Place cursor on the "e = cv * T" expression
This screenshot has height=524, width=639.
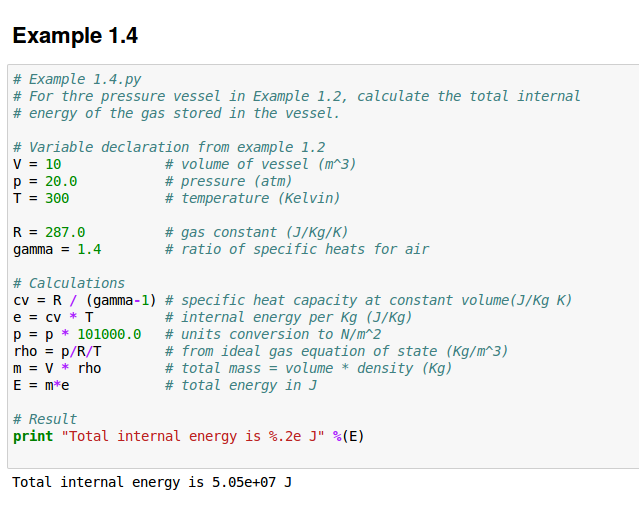point(53,317)
